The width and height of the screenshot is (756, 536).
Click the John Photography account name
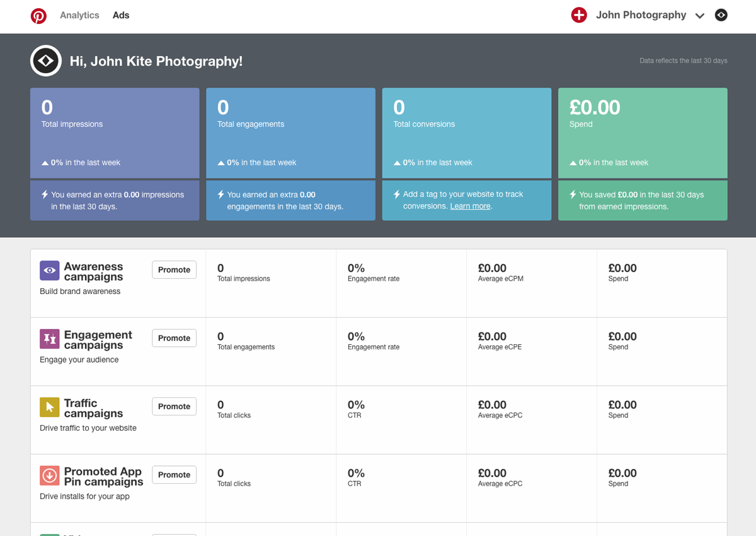pos(641,15)
